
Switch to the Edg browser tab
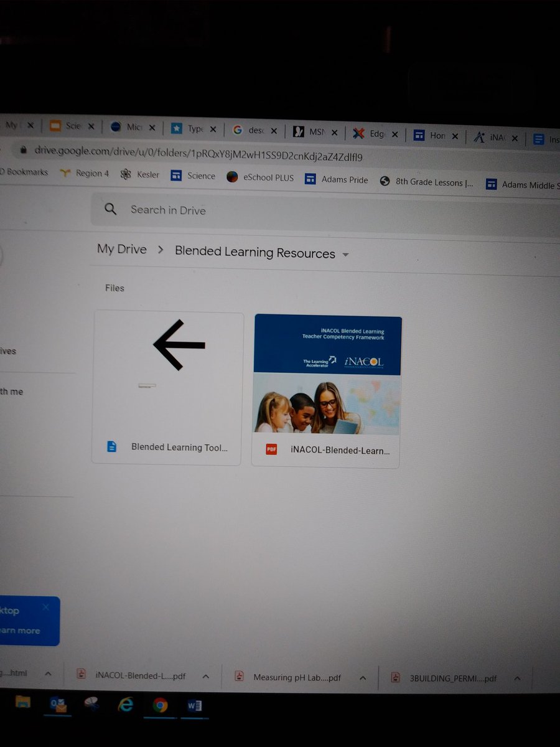coord(368,134)
